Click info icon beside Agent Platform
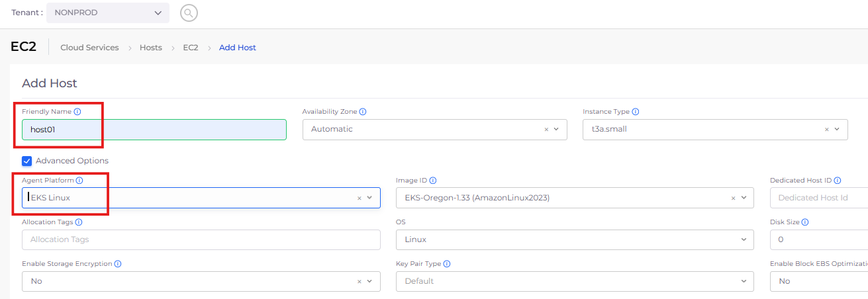 [79, 181]
